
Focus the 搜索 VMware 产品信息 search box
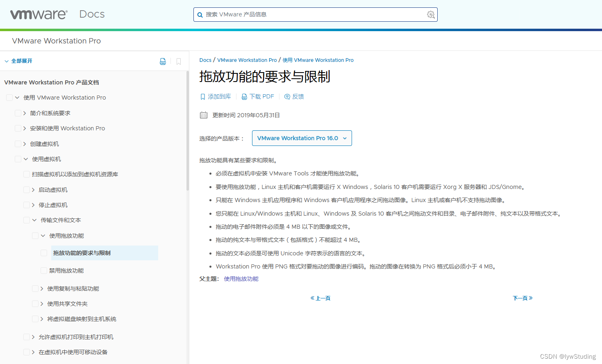click(x=316, y=15)
